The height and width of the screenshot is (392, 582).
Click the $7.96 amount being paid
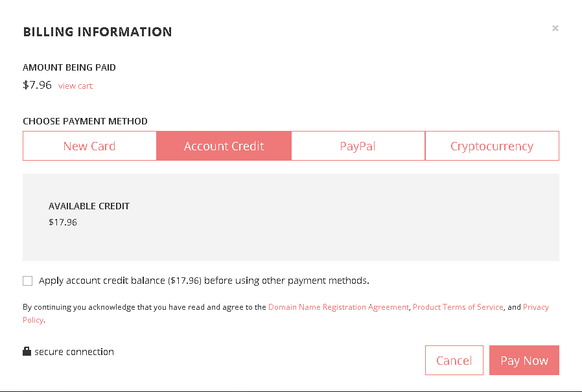tap(37, 85)
